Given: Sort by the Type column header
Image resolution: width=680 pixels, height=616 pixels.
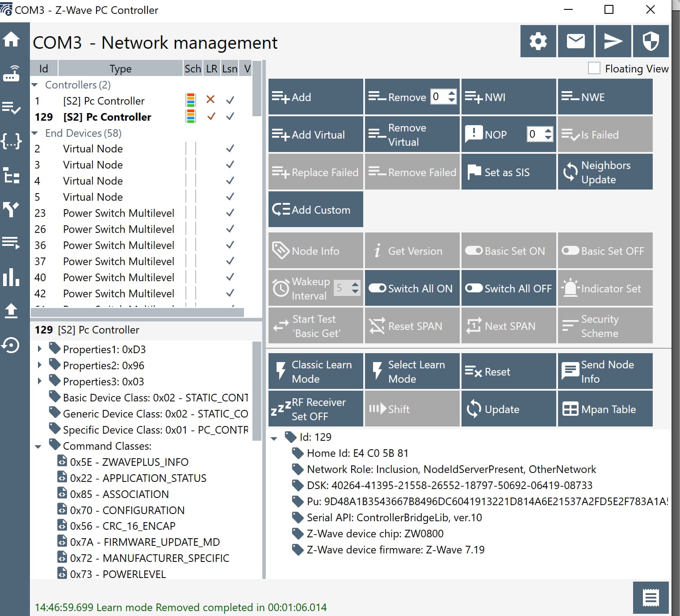Looking at the screenshot, I should pyautogui.click(x=120, y=69).
